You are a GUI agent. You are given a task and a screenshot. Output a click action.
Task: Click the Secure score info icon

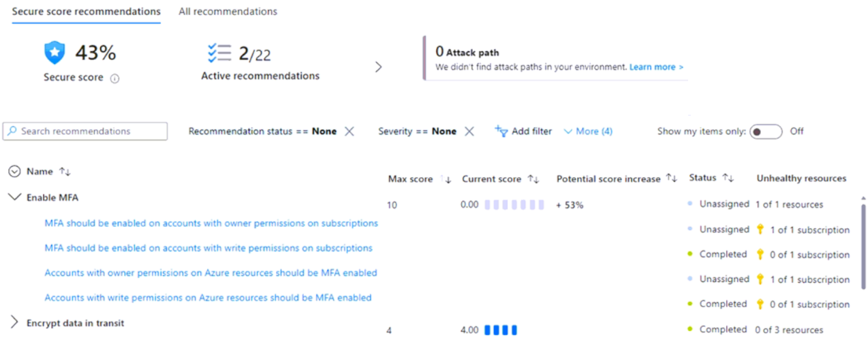pos(114,78)
